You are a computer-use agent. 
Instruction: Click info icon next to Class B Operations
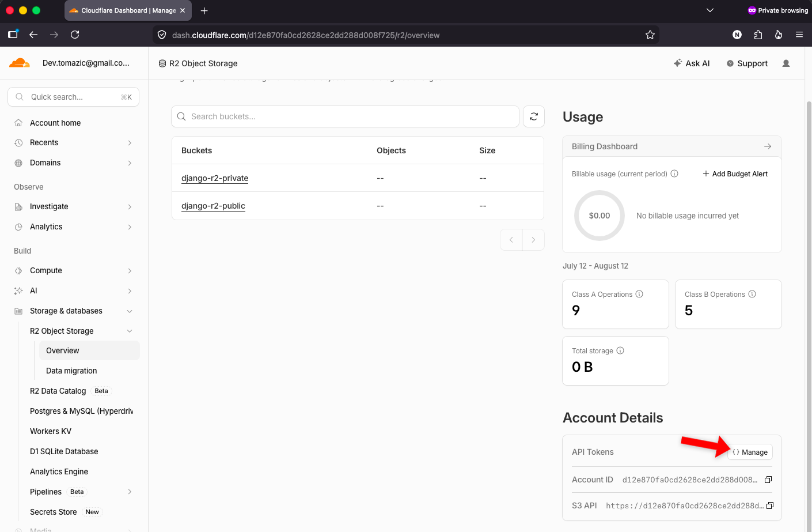[752, 294]
